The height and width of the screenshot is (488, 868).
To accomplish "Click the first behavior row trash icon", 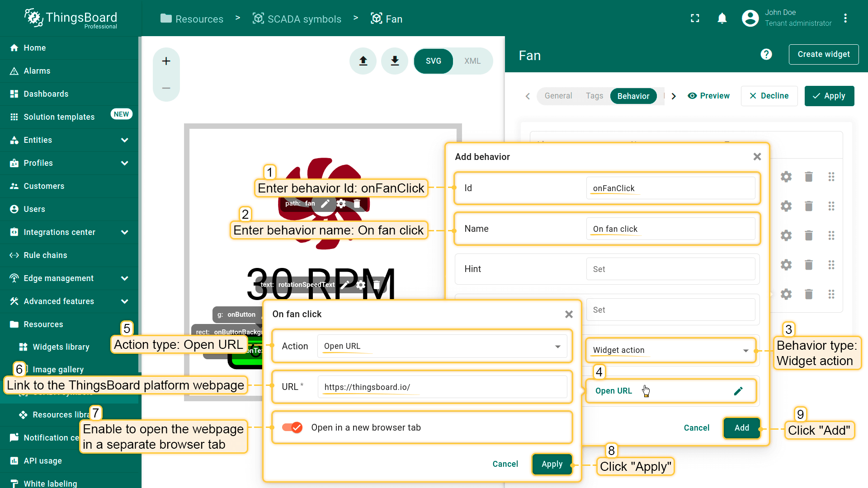I will tap(809, 177).
